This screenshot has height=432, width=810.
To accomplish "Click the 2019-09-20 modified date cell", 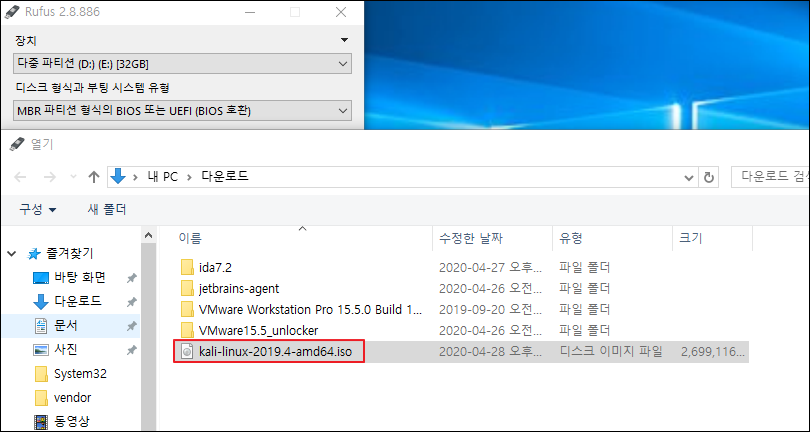I will (x=490, y=309).
